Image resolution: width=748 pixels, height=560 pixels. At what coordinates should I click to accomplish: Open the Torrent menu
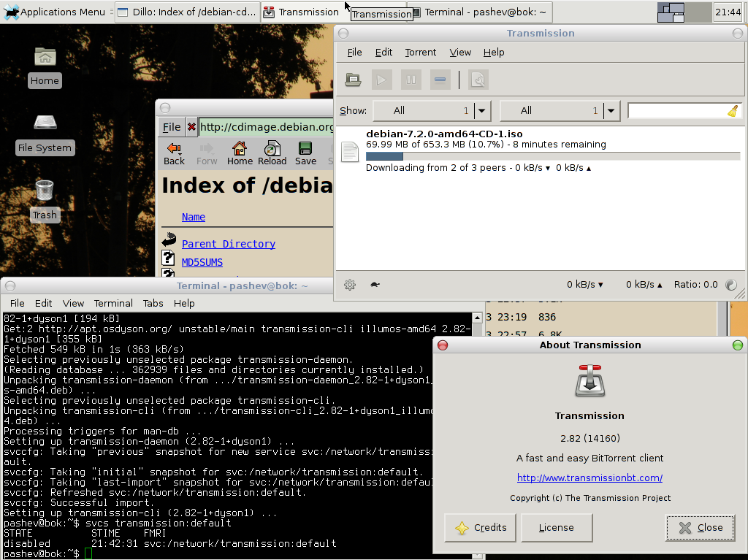420,53
